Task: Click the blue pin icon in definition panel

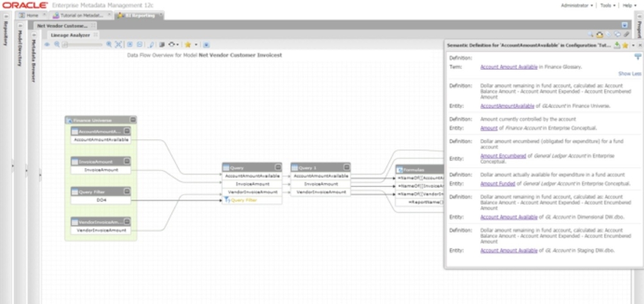Action: pyautogui.click(x=638, y=57)
